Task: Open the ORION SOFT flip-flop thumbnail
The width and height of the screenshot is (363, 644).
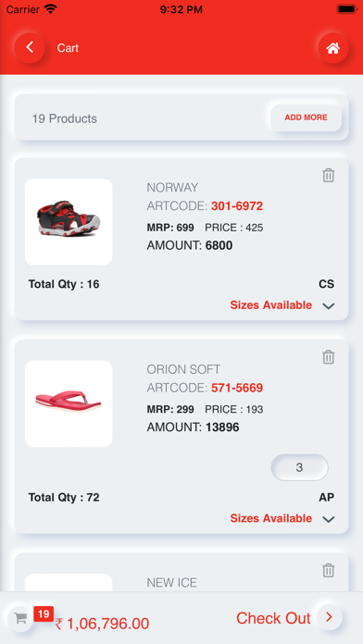Action: pos(69,403)
